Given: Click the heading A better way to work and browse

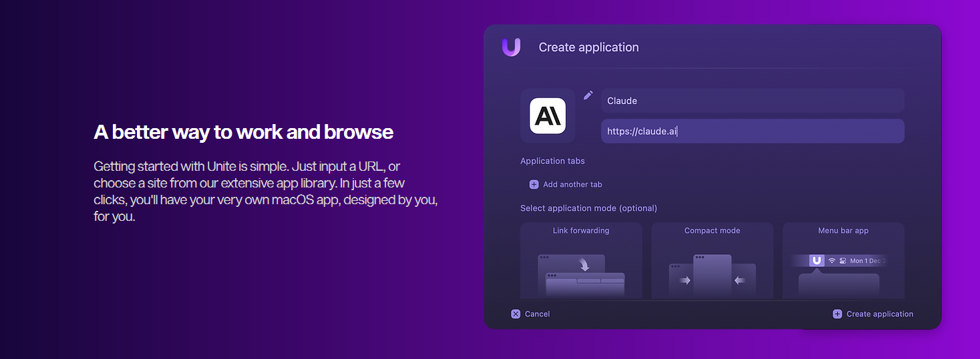Looking at the screenshot, I should coord(244,131).
